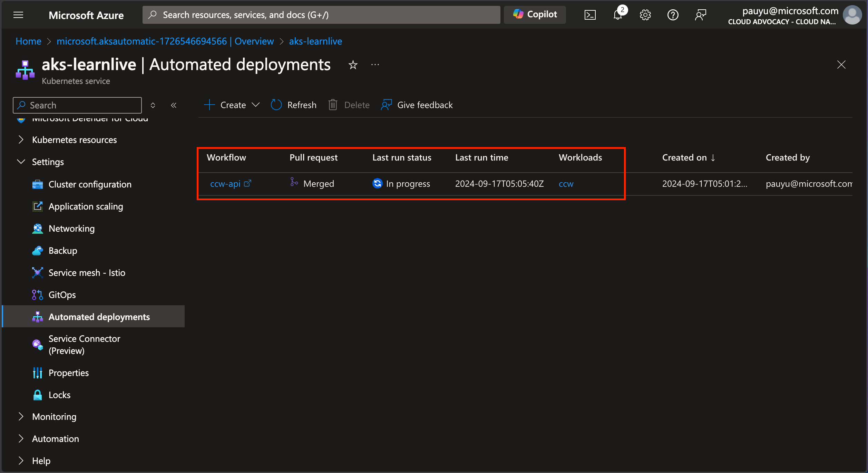Launch Copilot from the top bar
The width and height of the screenshot is (868, 473).
click(x=535, y=15)
